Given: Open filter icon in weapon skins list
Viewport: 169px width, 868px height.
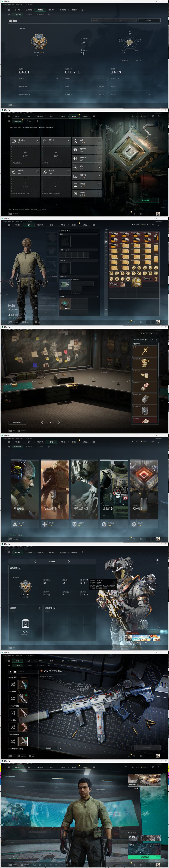Looking at the screenshot, I should tap(10, 672).
